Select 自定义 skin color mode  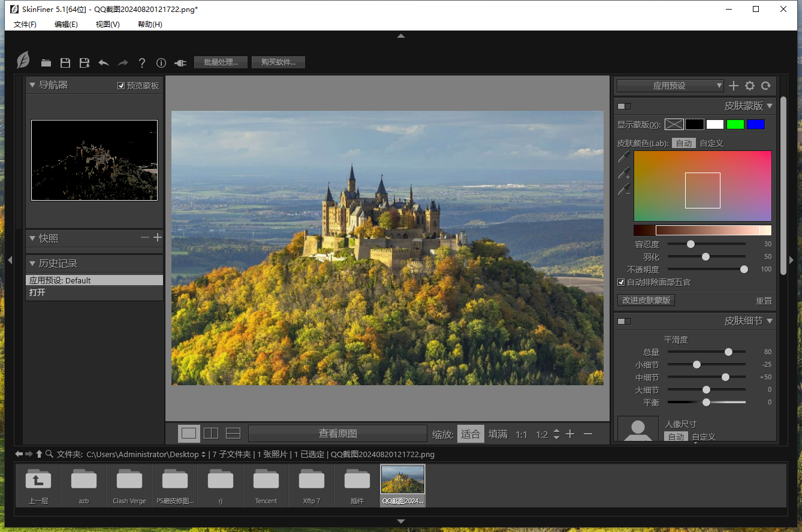pos(711,143)
